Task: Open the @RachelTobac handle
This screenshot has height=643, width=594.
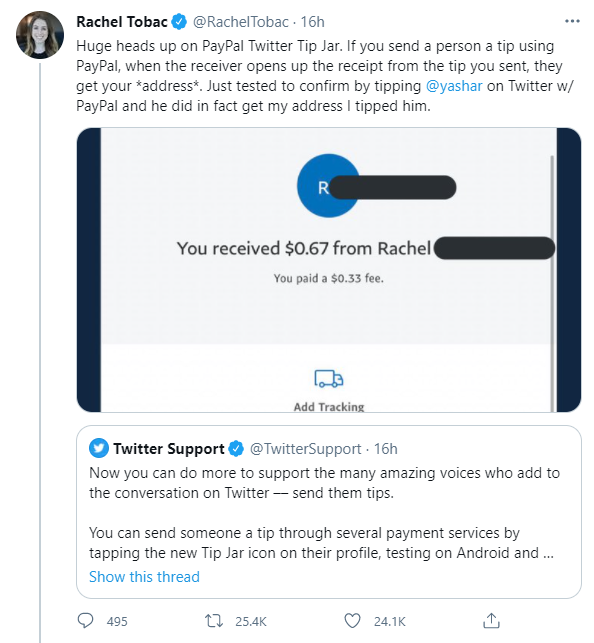Action: pyautogui.click(x=241, y=22)
